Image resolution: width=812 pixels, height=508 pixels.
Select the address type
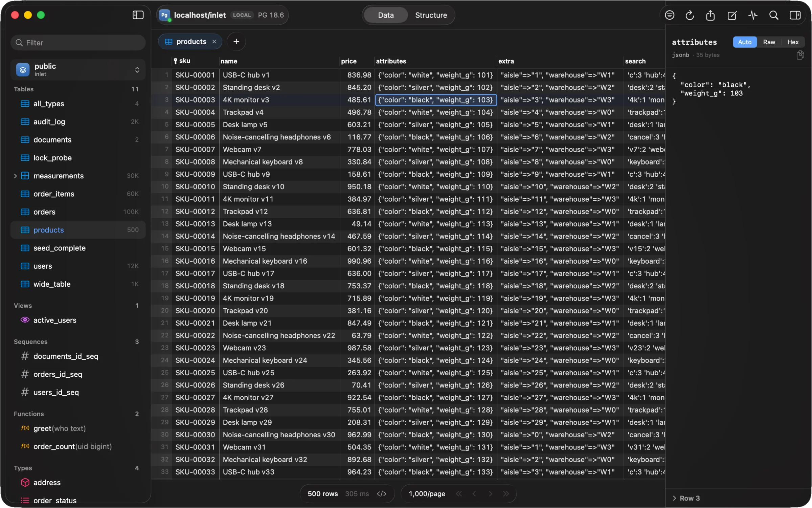[78, 483]
